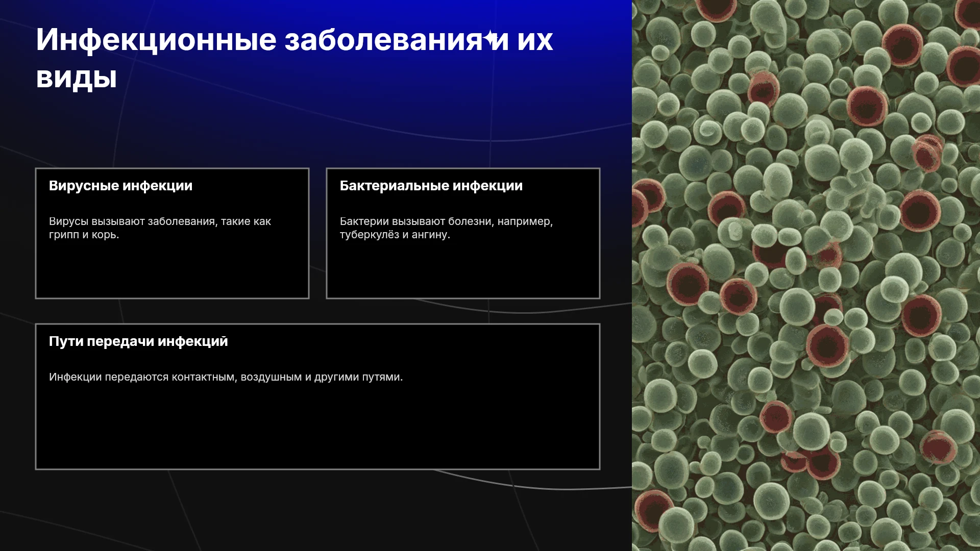This screenshot has width=980, height=551.
Task: Click the sentence "Инфекции передаются контактным, воздушным…"
Action: [x=226, y=377]
